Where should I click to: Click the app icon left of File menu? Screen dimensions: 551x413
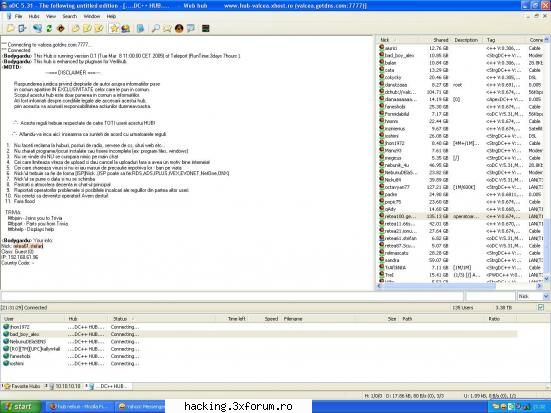tap(9, 16)
